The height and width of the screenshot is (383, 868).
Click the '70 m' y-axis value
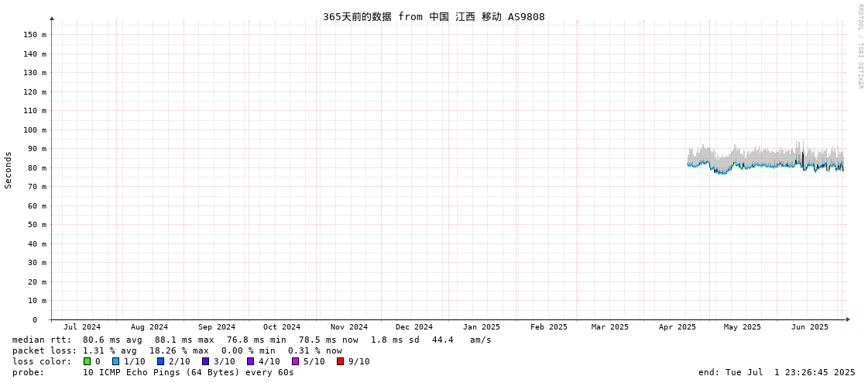pos(38,187)
